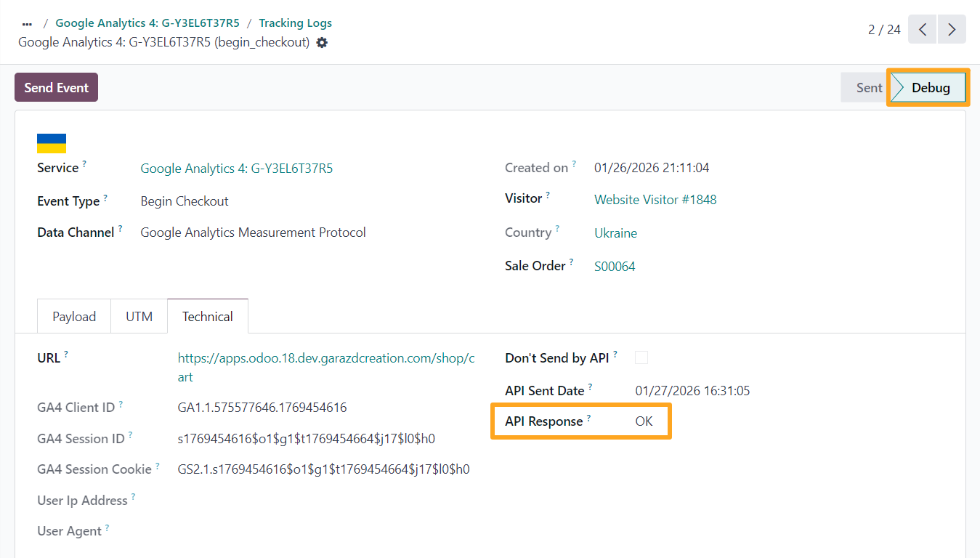Click the created date 01/26/2026 21:11:04
This screenshot has height=558, width=980.
pyautogui.click(x=652, y=168)
